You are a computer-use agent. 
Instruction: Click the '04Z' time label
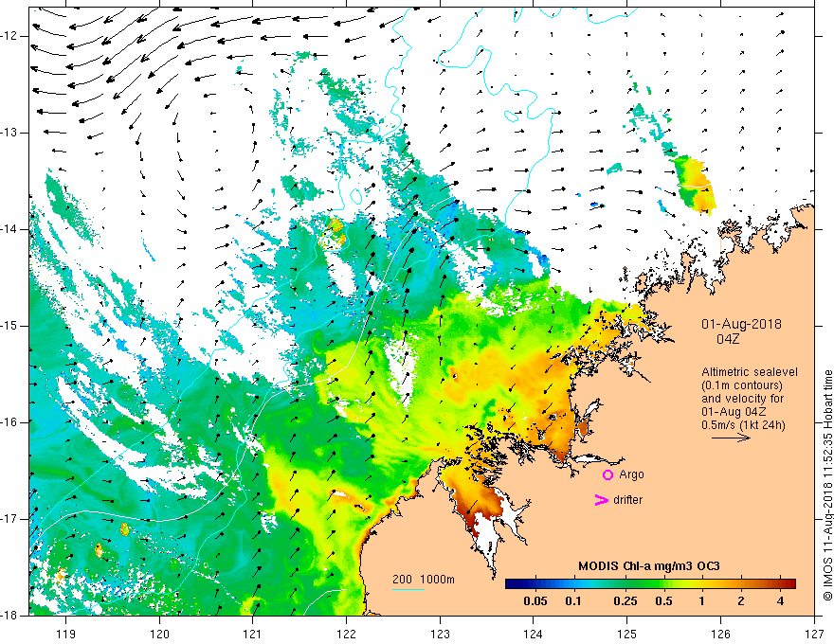(728, 339)
